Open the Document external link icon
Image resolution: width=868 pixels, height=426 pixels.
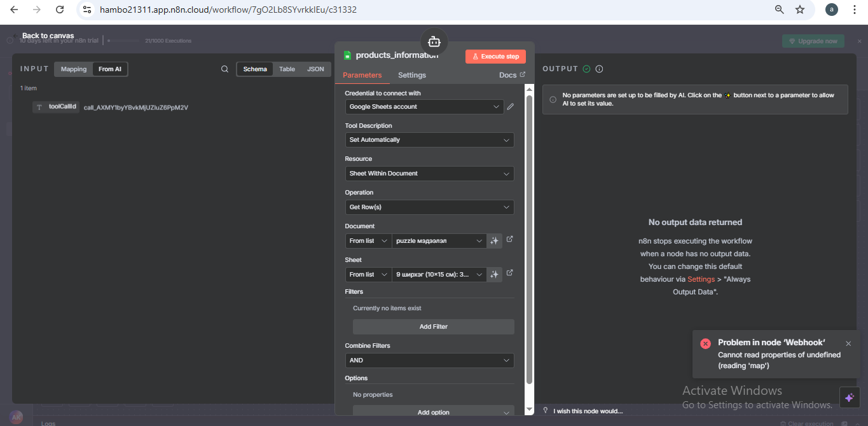tap(509, 240)
